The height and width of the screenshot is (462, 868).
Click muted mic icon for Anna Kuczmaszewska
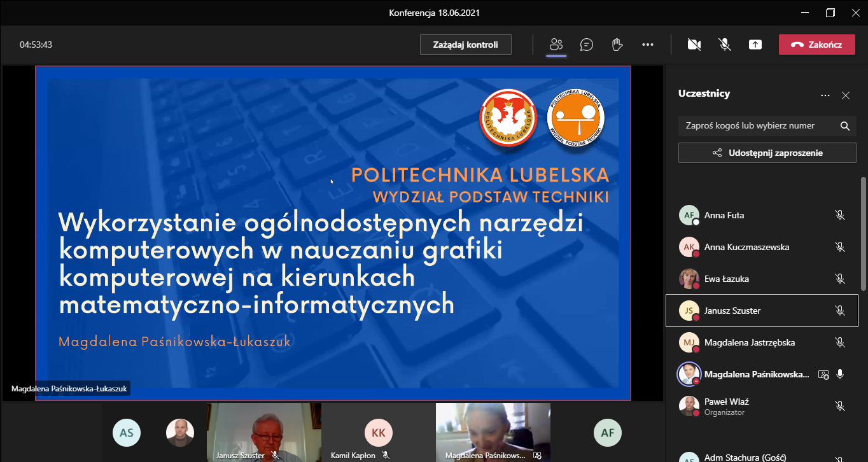click(840, 247)
